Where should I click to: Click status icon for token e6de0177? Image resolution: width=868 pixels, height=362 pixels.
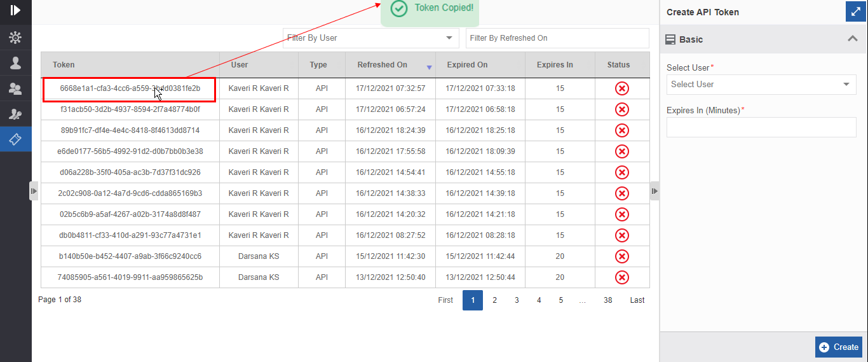(622, 151)
